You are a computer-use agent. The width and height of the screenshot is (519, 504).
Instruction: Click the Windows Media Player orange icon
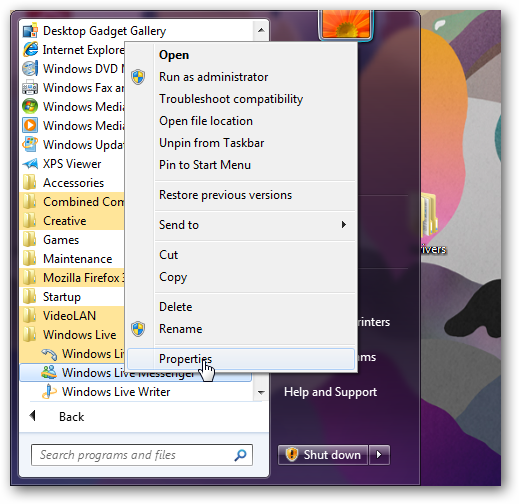(x=30, y=126)
